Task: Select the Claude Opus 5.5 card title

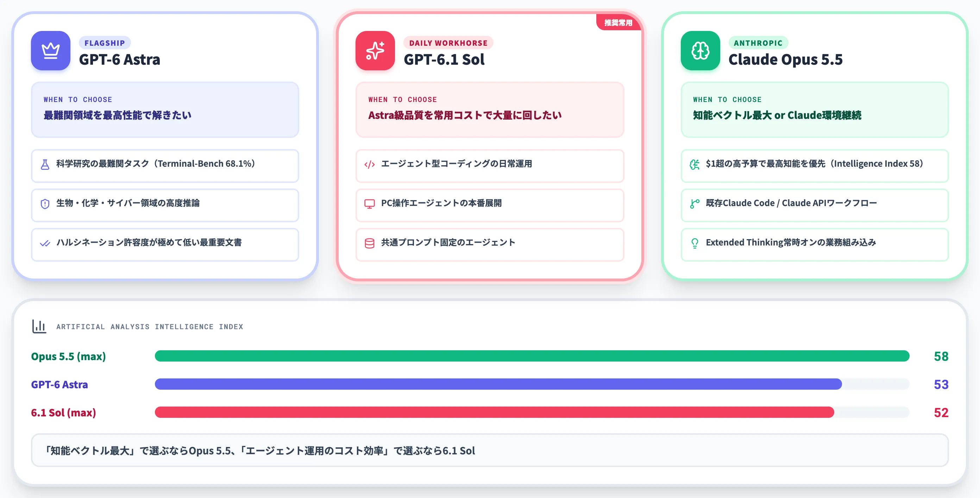Action: point(785,60)
